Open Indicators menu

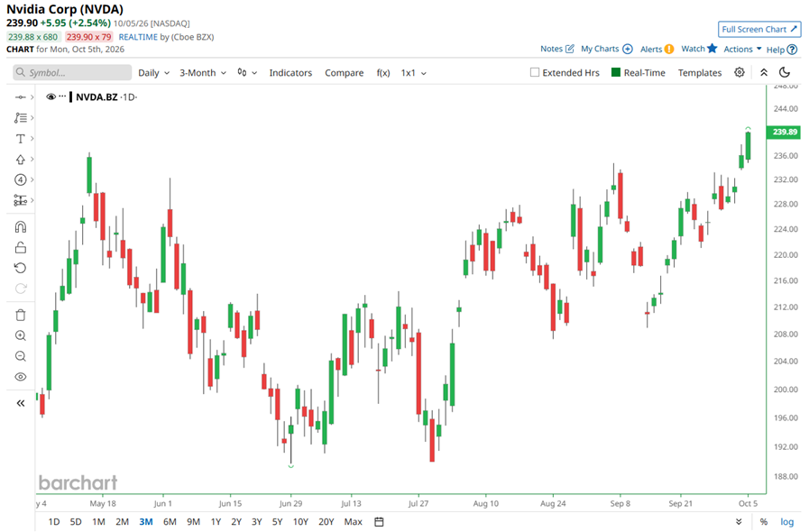point(290,73)
